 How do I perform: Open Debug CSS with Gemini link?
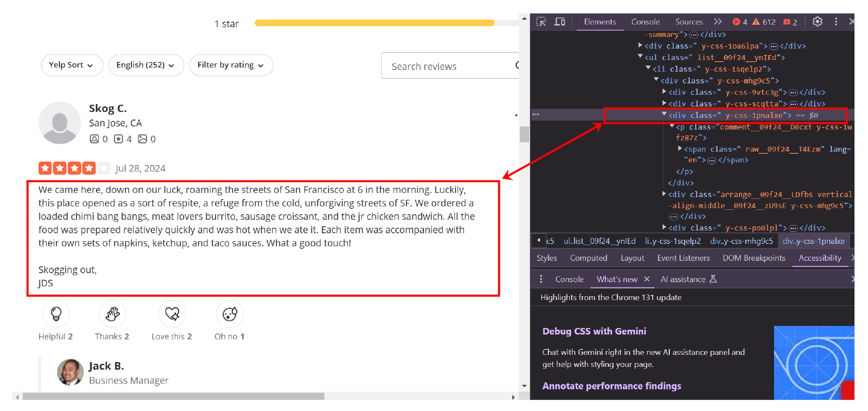point(594,331)
